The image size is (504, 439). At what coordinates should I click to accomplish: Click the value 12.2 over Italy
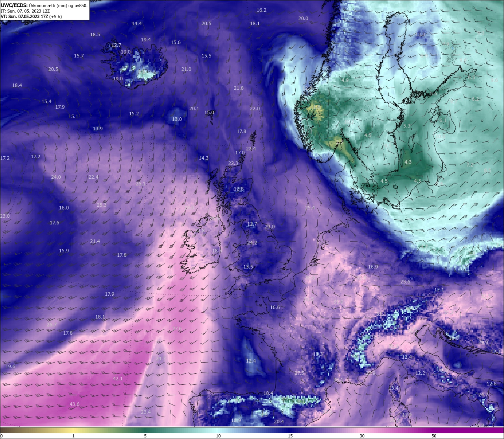click(x=420, y=373)
